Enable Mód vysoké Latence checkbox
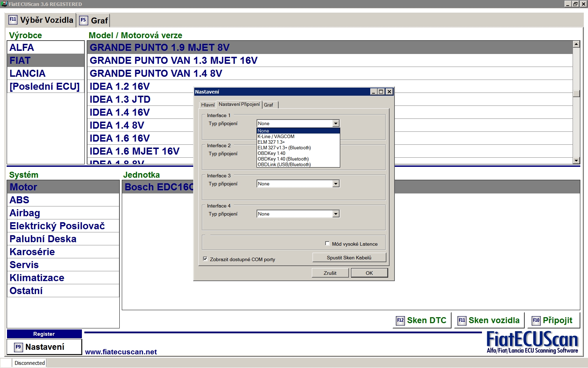Image resolution: width=588 pixels, height=368 pixels. tap(327, 244)
